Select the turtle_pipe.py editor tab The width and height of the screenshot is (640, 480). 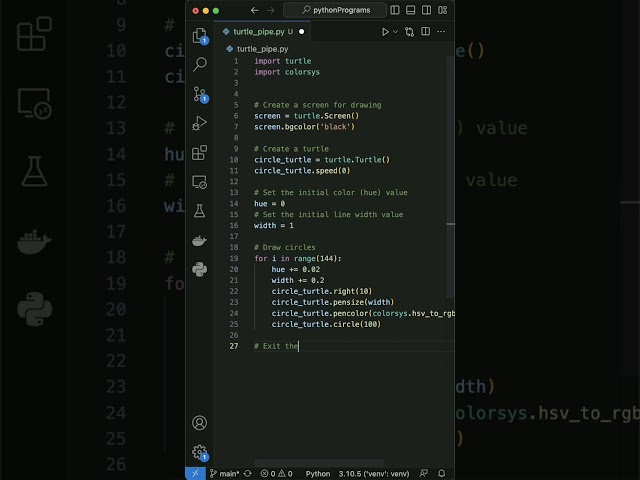click(261, 32)
